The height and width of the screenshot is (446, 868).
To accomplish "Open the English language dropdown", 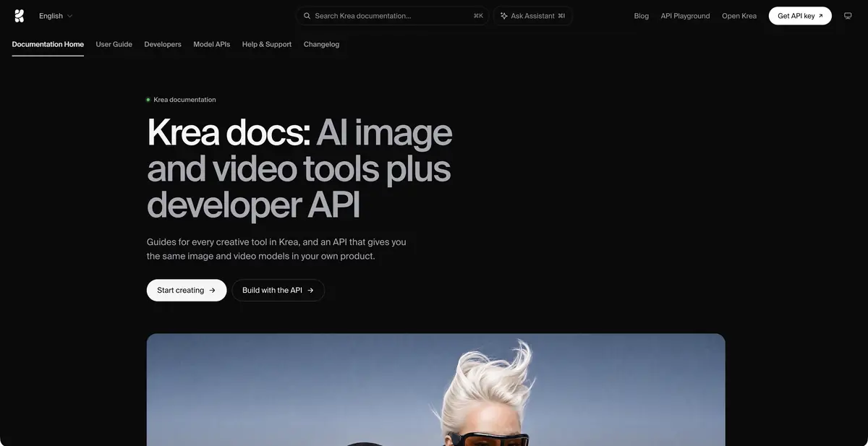I will (x=56, y=16).
